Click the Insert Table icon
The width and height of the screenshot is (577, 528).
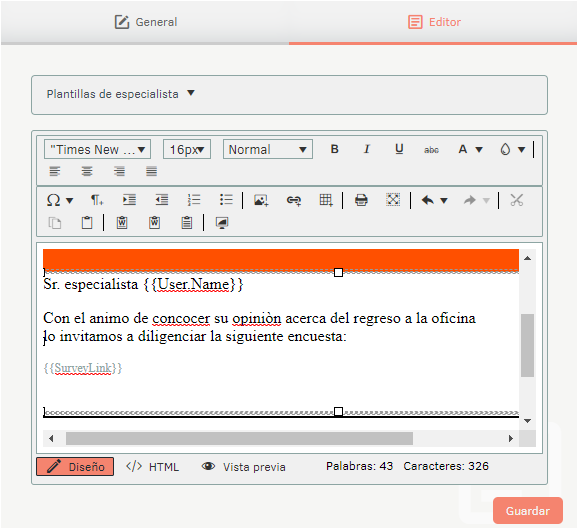point(326,201)
